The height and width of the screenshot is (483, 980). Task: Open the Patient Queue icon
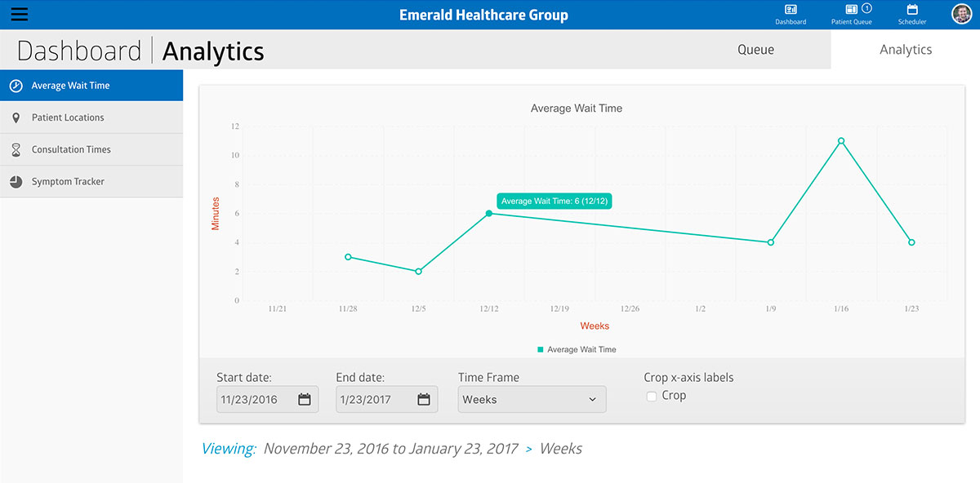(851, 10)
